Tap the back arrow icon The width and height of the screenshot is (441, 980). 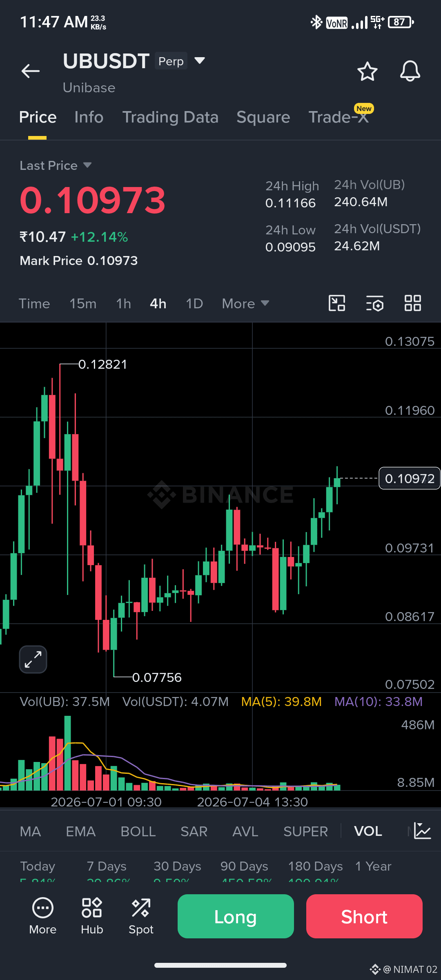pyautogui.click(x=31, y=71)
